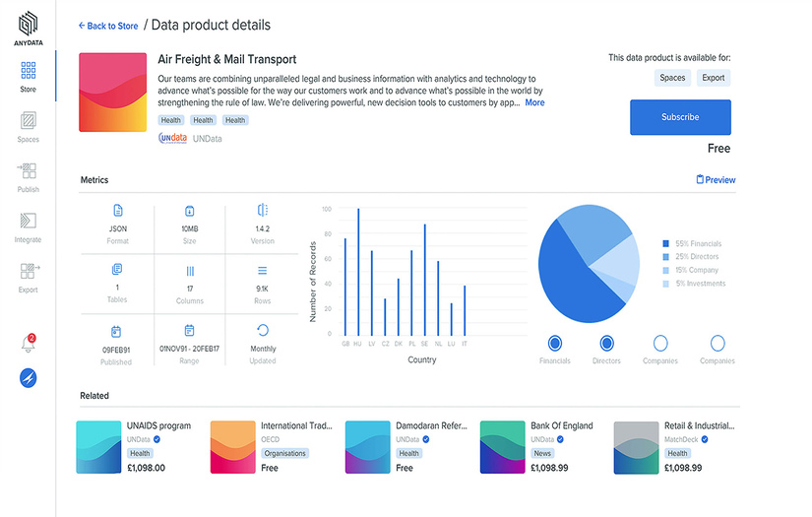Click the Monthly updated refresh icon

(x=263, y=330)
